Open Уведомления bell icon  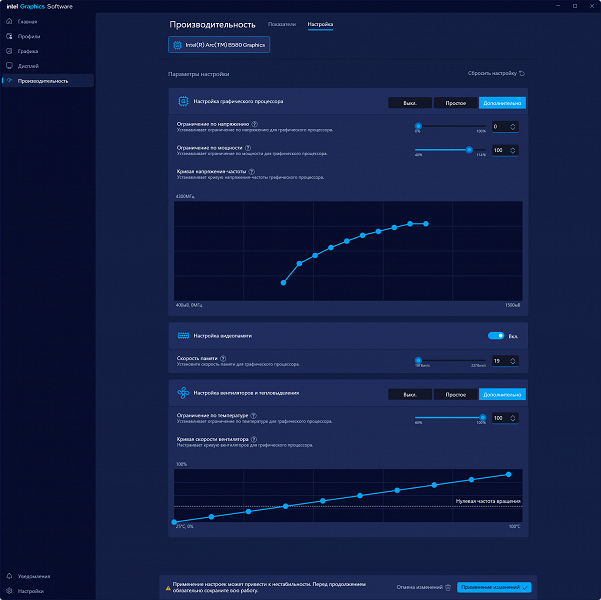point(10,576)
